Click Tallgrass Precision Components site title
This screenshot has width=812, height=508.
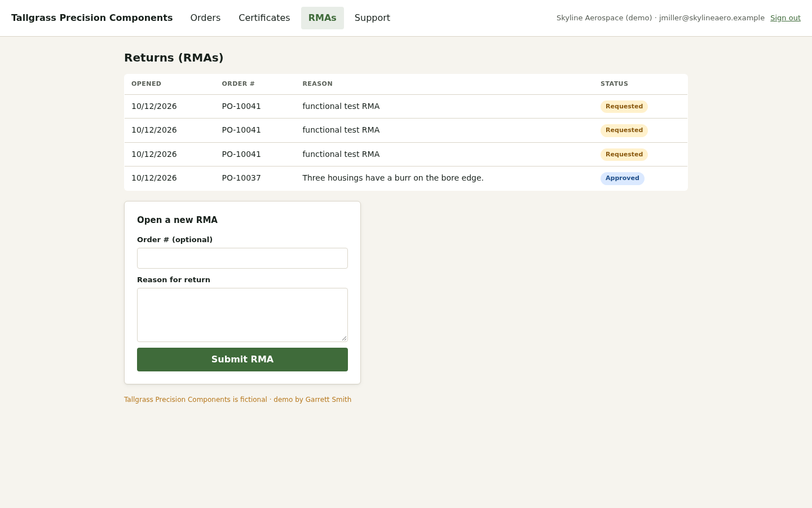click(92, 18)
